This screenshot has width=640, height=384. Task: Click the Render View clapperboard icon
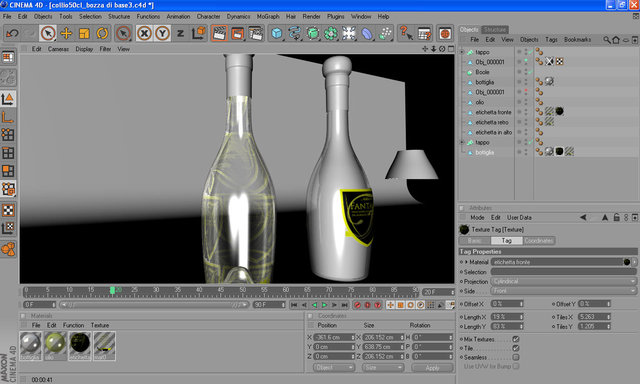pos(219,33)
